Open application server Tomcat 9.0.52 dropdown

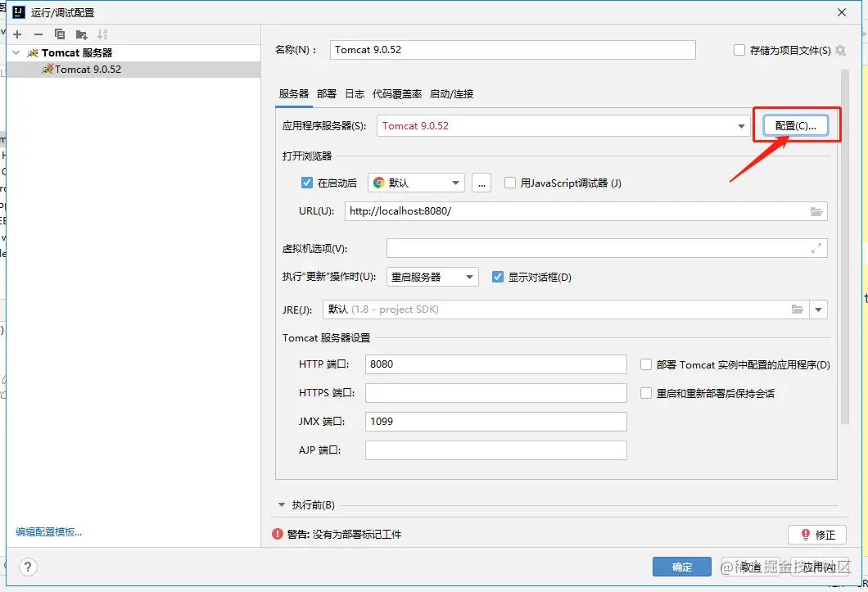(563, 126)
